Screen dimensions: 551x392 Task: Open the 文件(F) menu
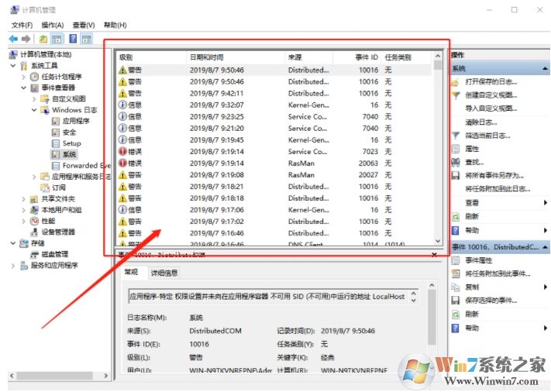point(22,25)
